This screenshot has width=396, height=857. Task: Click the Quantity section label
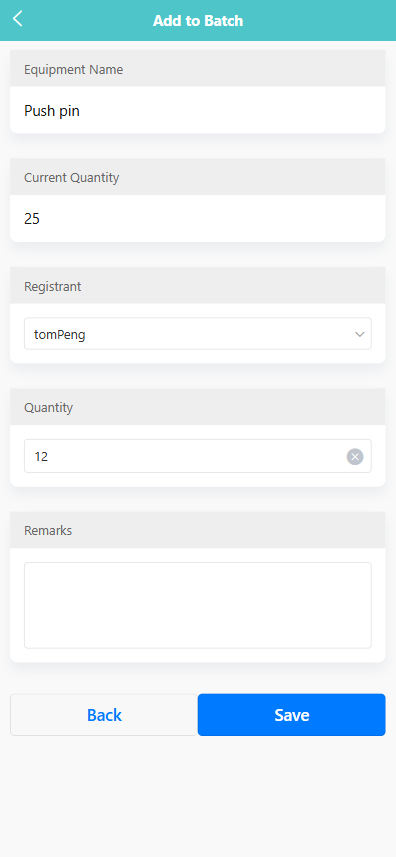pos(49,408)
